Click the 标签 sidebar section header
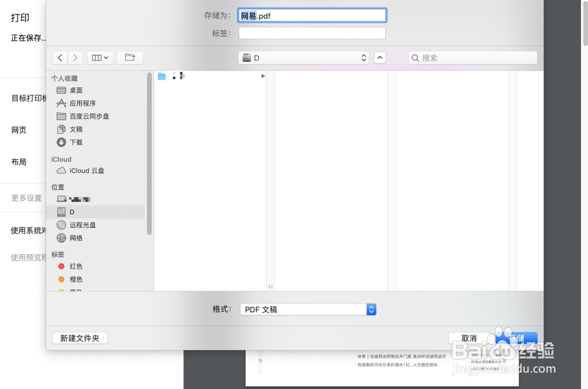Screen dimensions: 588x389 coord(58,254)
